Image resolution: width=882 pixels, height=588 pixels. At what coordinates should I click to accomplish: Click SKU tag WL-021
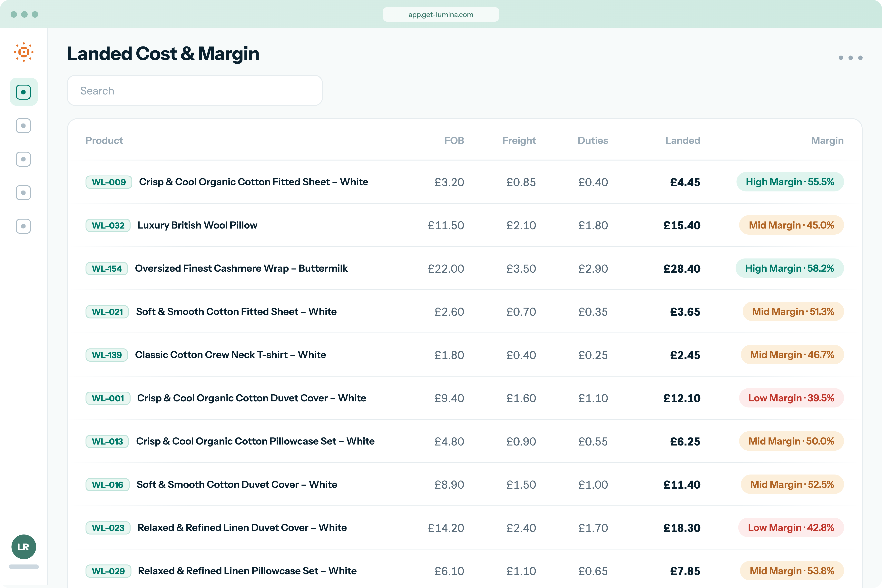pyautogui.click(x=107, y=312)
